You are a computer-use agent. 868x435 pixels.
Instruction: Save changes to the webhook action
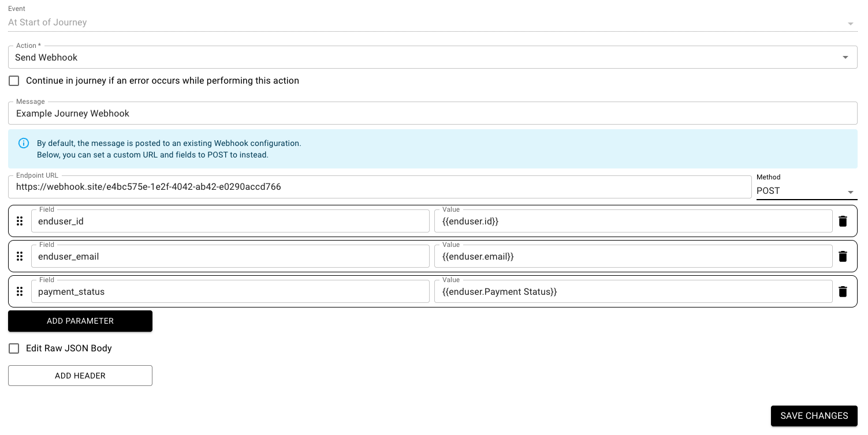(x=814, y=415)
